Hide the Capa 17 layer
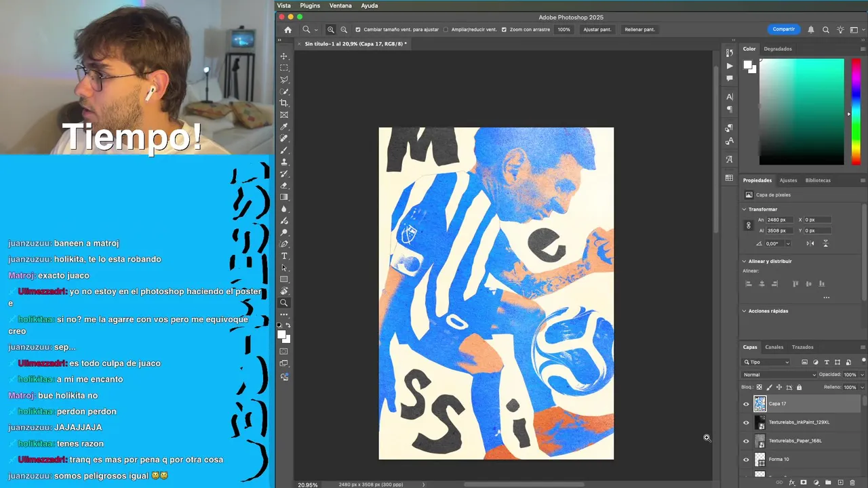The width and height of the screenshot is (868, 488). pos(747,404)
